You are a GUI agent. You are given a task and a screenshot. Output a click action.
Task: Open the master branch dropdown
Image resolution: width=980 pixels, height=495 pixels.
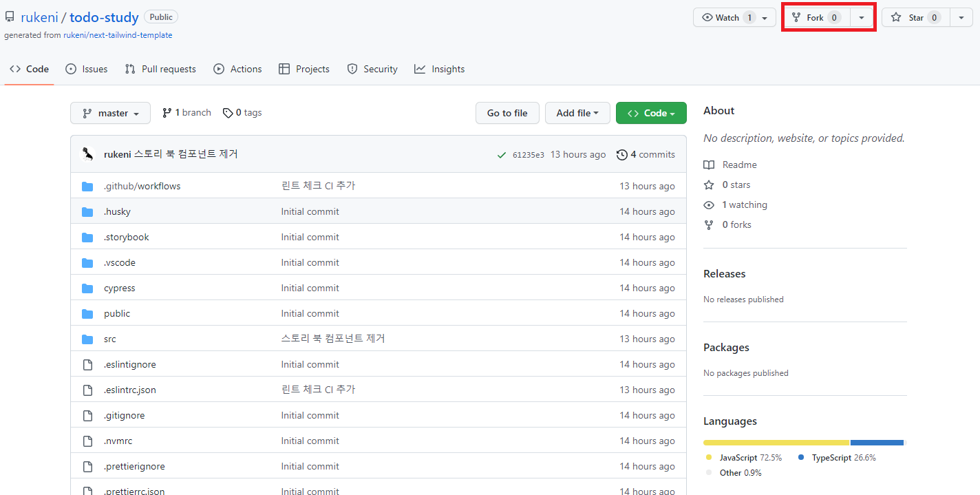tap(110, 113)
